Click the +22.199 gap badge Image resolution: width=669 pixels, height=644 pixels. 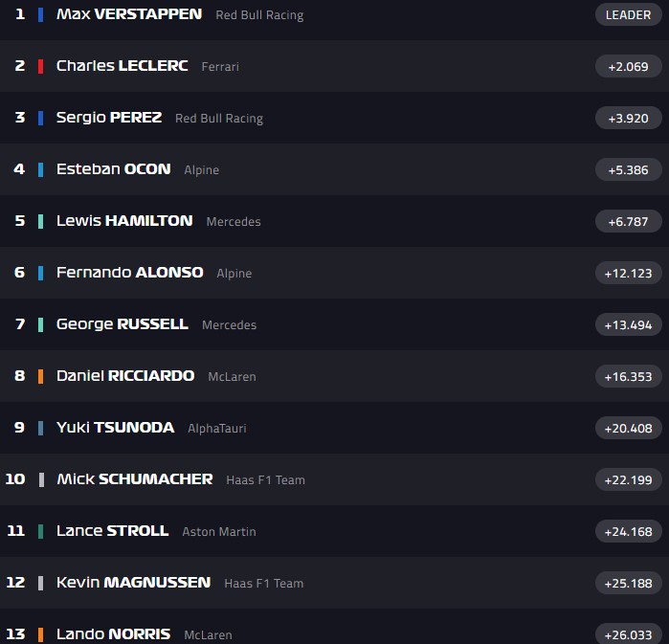(628, 479)
